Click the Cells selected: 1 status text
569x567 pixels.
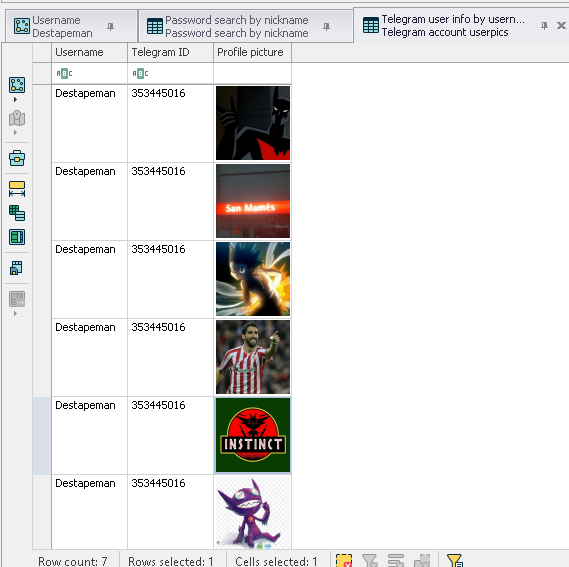point(276,562)
